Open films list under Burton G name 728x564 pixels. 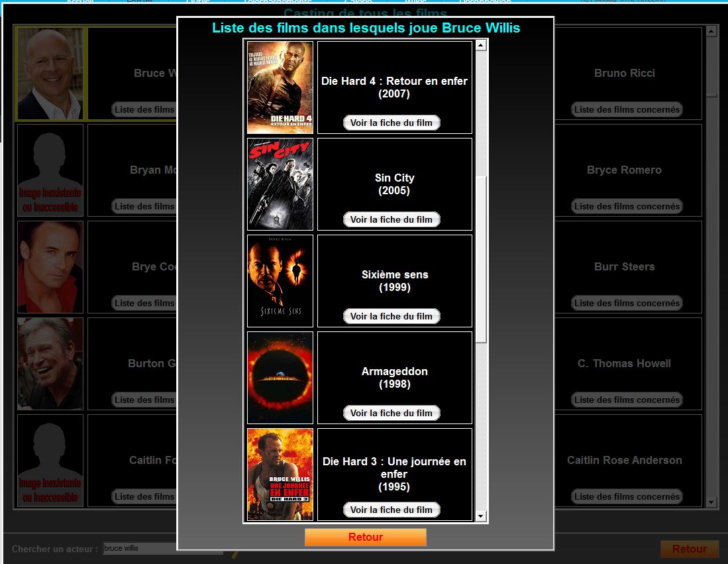[144, 400]
